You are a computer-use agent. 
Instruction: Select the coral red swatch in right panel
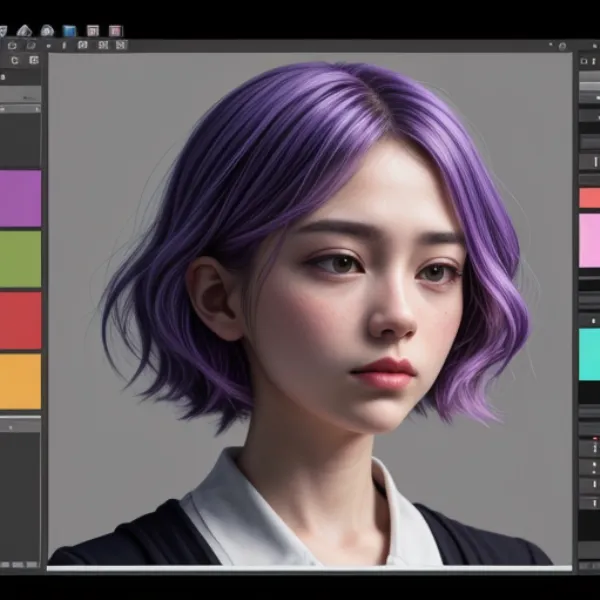tap(589, 198)
